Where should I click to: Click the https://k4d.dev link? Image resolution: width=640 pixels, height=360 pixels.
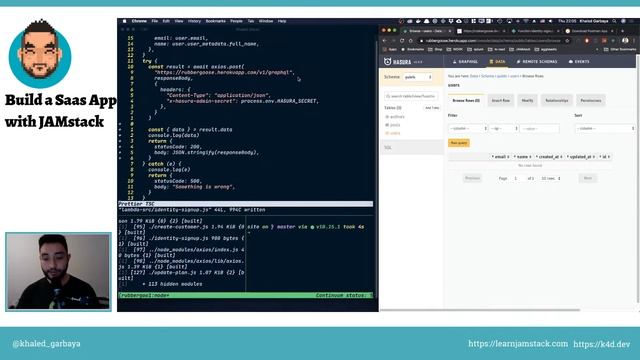602,344
